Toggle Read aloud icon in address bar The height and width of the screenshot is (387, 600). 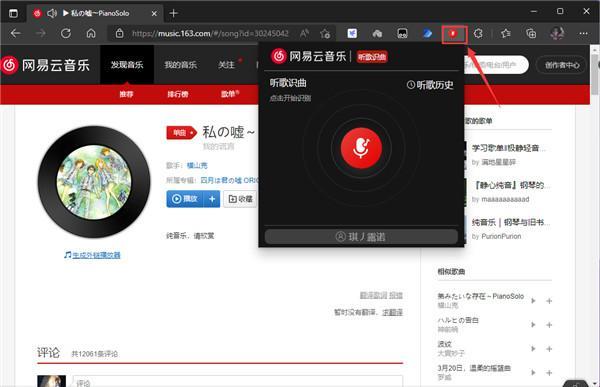click(x=304, y=34)
